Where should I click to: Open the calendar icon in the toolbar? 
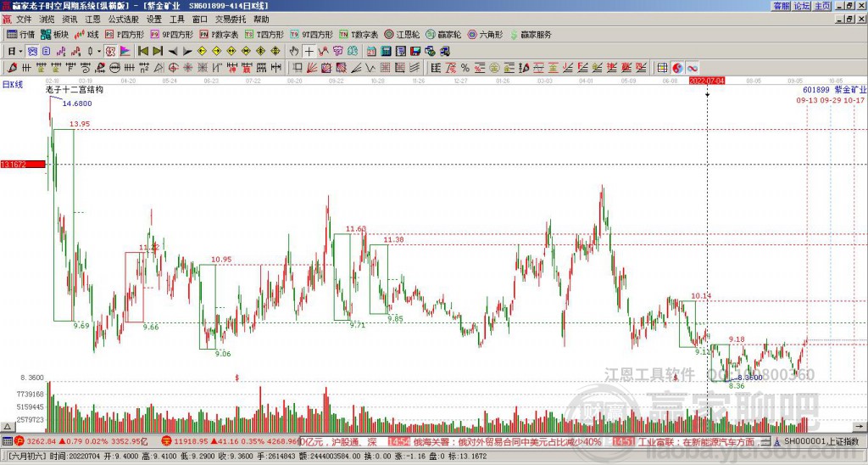click(x=371, y=51)
